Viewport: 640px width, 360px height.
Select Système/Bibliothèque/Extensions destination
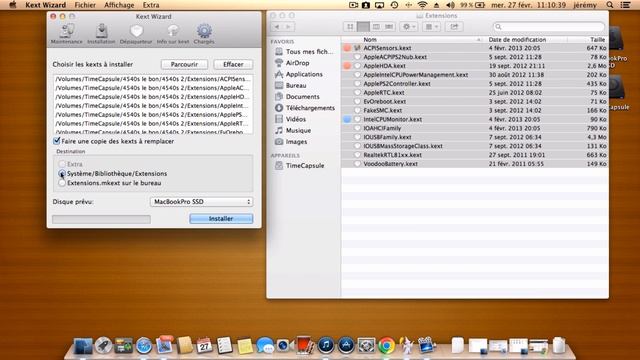(x=62, y=173)
